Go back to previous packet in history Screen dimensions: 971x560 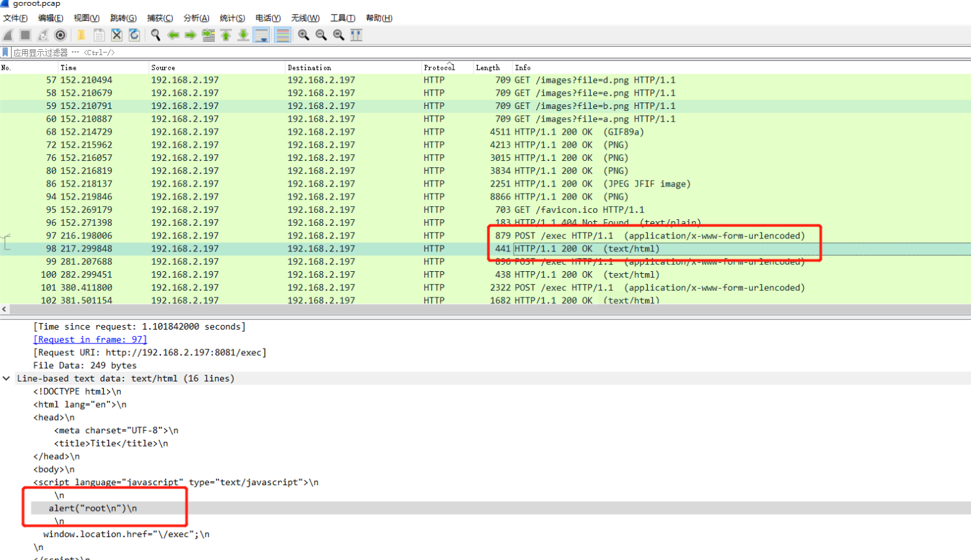point(173,35)
